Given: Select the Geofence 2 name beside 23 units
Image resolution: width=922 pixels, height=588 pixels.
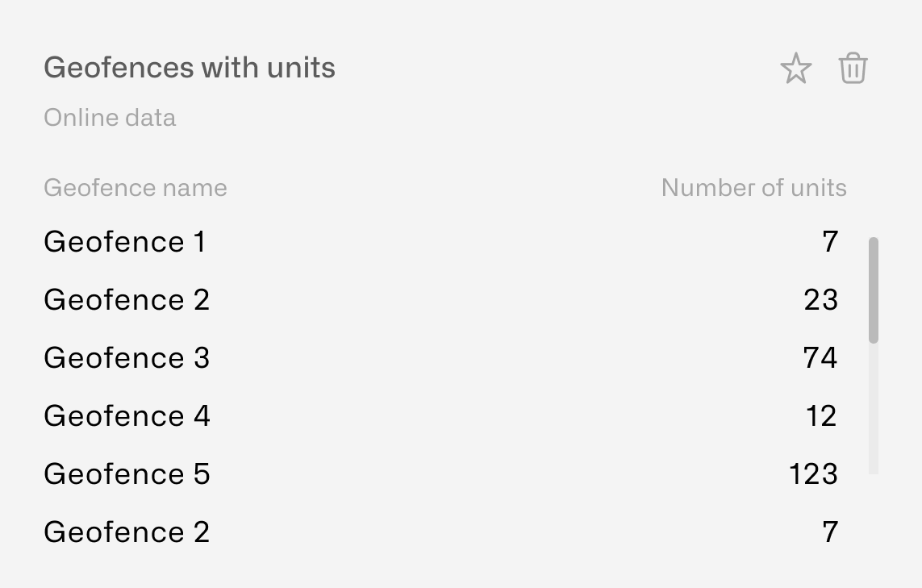Looking at the screenshot, I should click(127, 300).
